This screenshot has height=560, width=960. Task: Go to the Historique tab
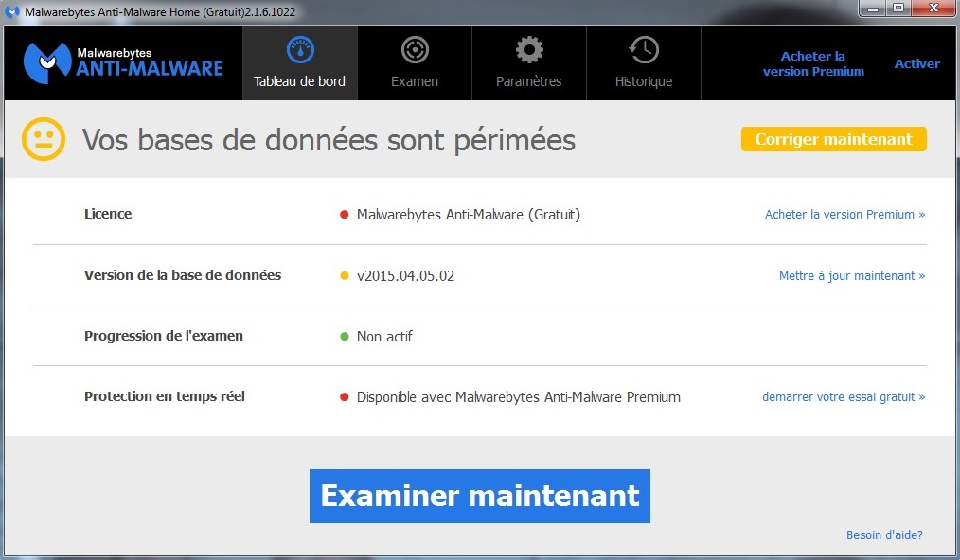click(x=644, y=63)
